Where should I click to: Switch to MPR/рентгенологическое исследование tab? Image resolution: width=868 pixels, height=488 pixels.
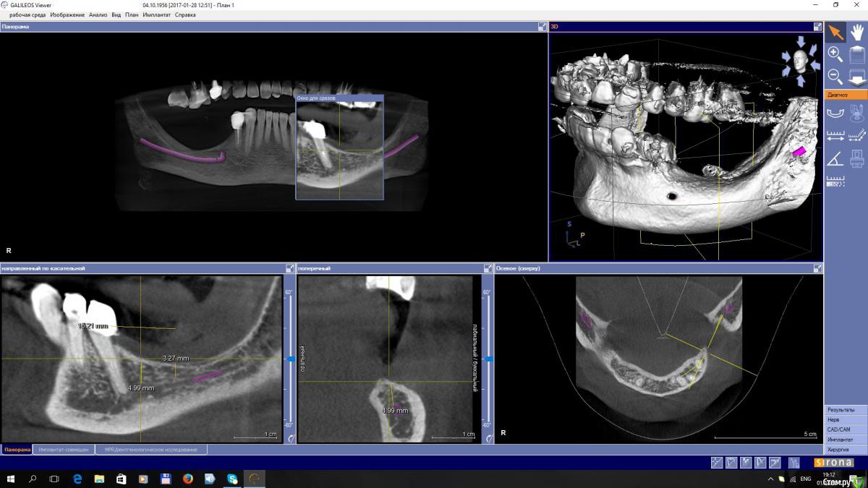click(150, 450)
